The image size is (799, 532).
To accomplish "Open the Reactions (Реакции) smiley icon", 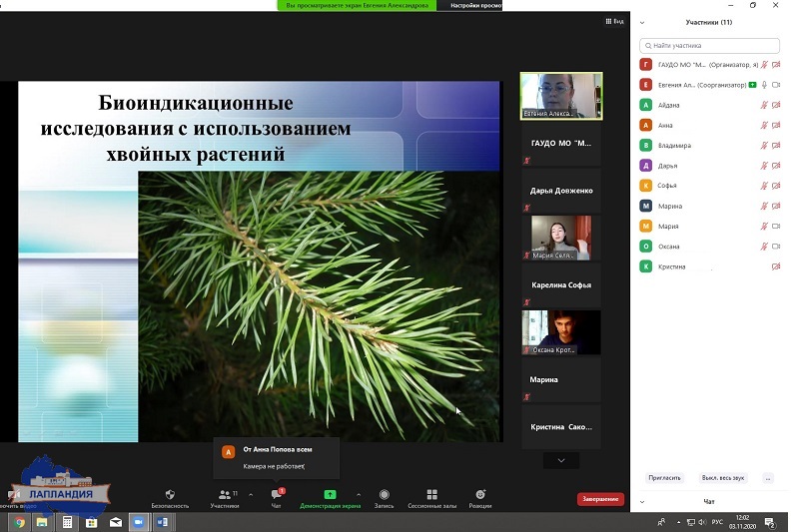I will coord(480,494).
